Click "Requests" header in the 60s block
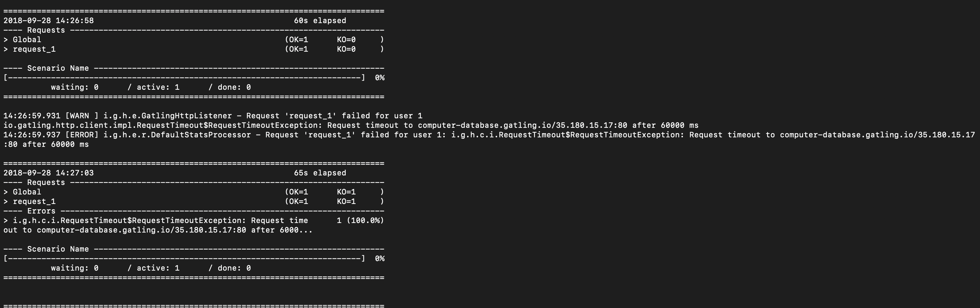980x308 pixels. [46, 30]
